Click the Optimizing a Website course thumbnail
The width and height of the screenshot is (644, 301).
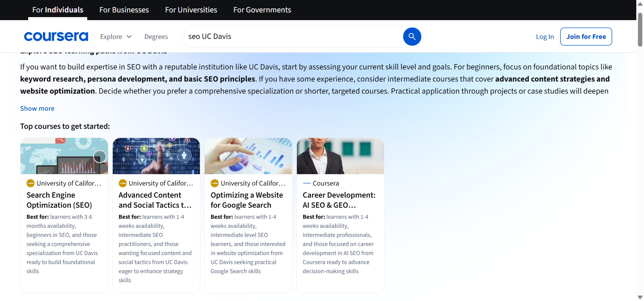tap(248, 156)
